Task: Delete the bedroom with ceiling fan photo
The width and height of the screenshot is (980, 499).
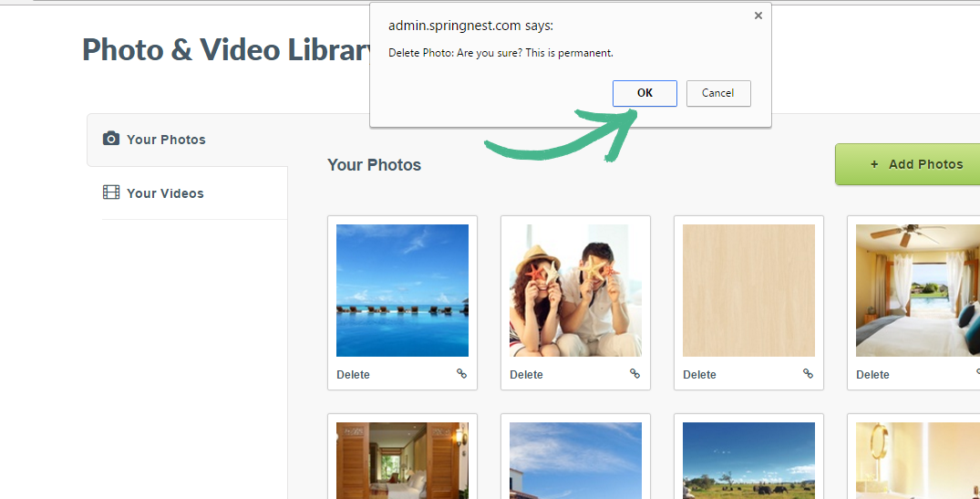Action: pos(872,375)
